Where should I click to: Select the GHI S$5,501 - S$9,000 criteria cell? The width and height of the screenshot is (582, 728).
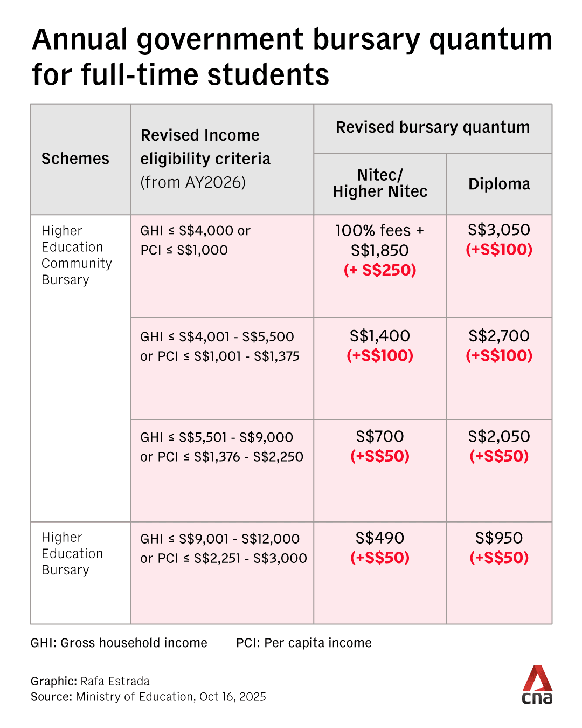(x=221, y=447)
